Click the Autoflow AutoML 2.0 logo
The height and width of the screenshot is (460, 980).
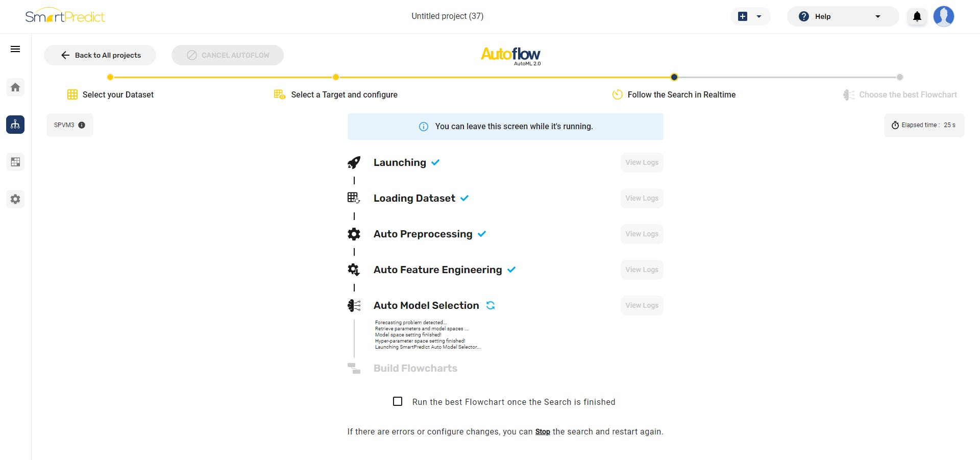tap(510, 56)
